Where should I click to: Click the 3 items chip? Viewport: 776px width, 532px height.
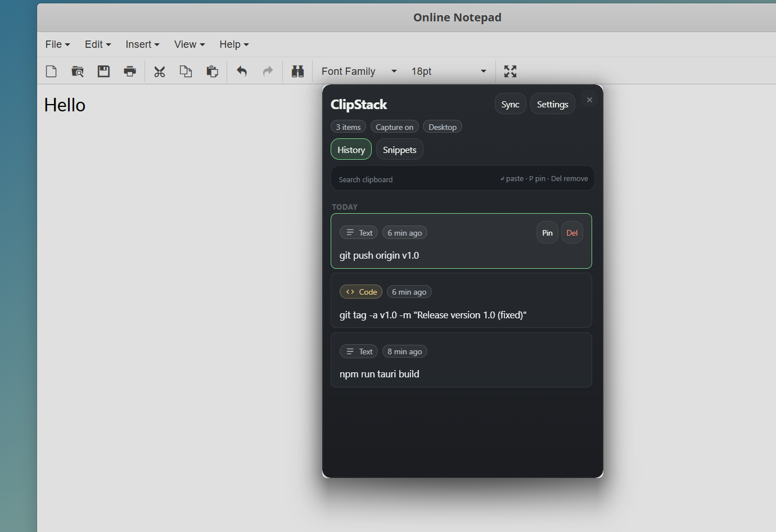pos(349,127)
